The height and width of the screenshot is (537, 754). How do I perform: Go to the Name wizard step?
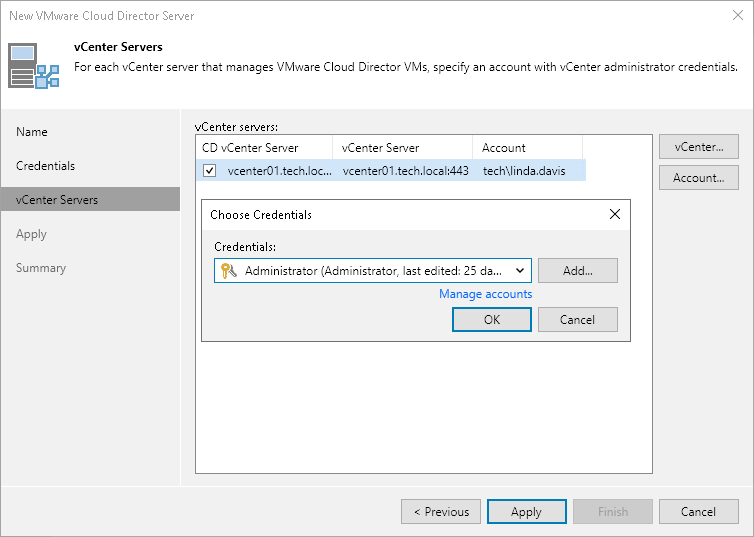32,132
